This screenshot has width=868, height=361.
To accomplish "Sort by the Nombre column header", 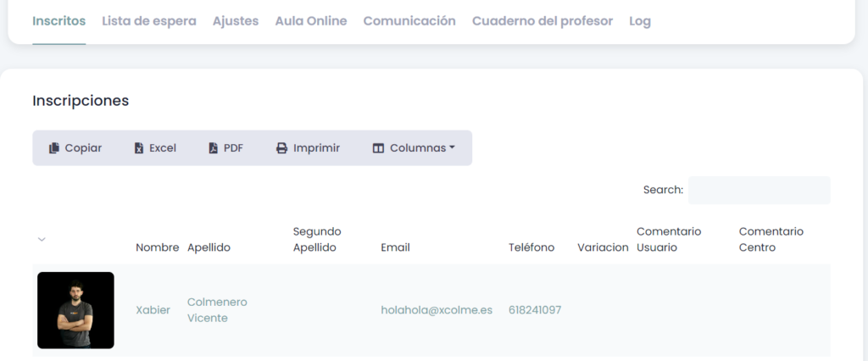I will [157, 247].
